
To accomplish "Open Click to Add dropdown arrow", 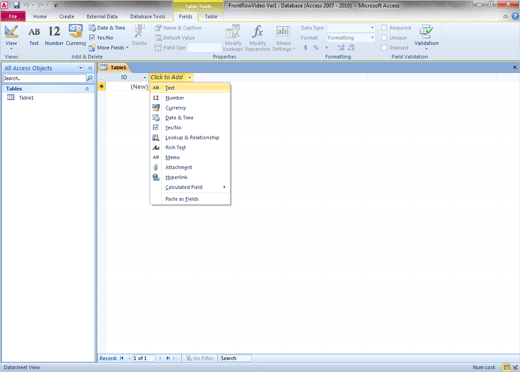I will tap(190, 77).
